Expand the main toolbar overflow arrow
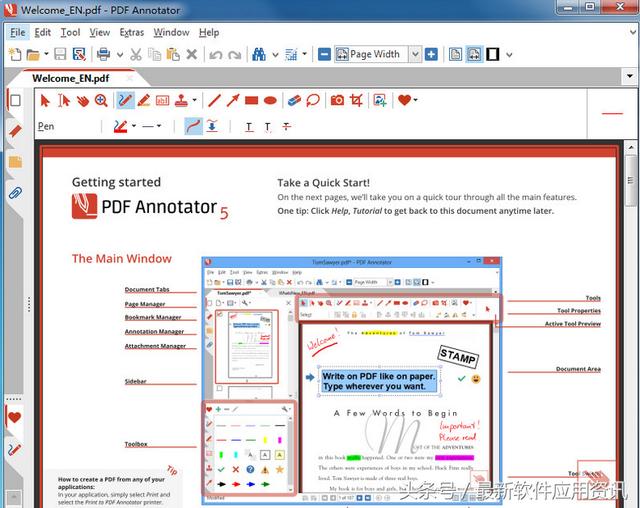This screenshot has width=640, height=508. pyautogui.click(x=509, y=54)
